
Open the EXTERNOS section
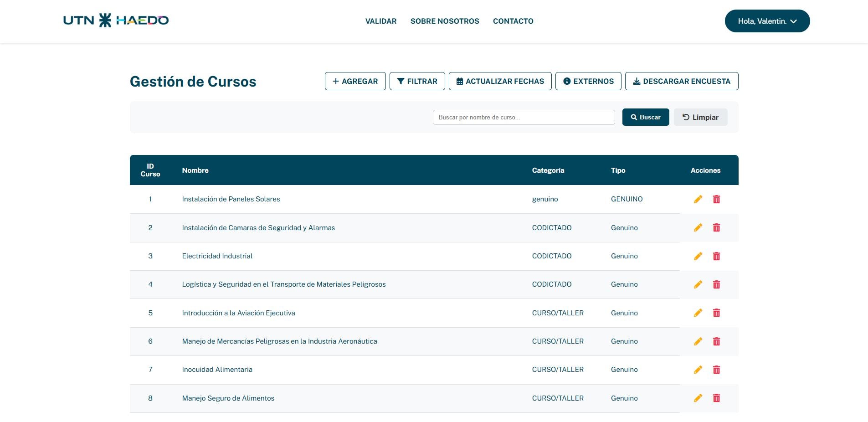tap(588, 81)
